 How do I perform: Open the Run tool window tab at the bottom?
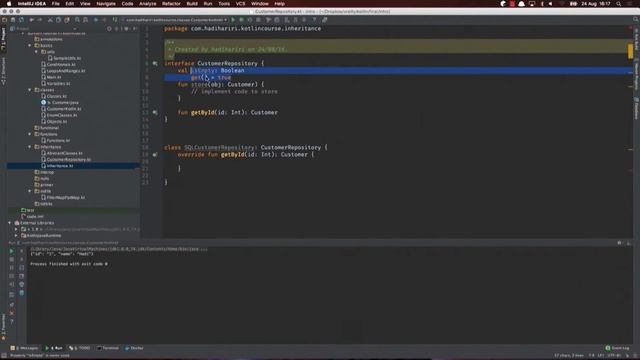[x=54, y=348]
